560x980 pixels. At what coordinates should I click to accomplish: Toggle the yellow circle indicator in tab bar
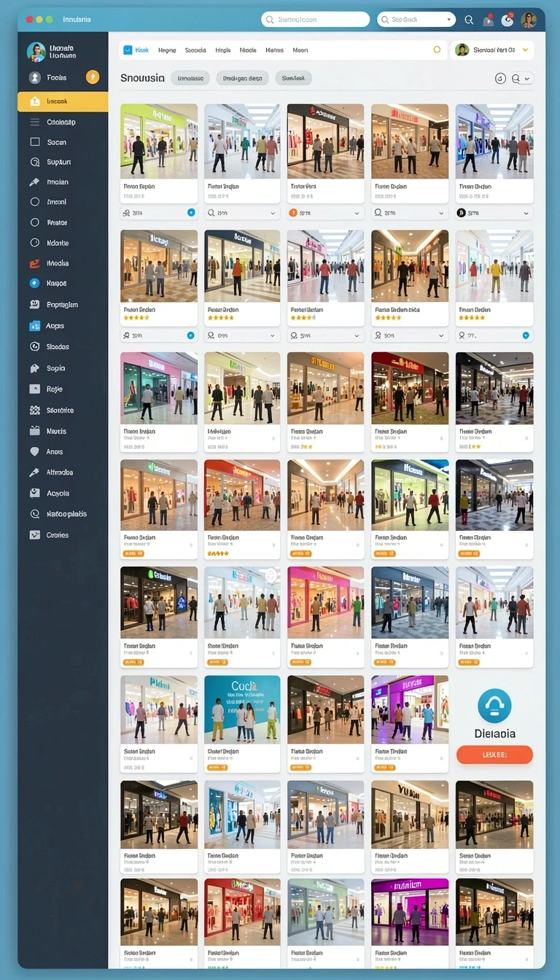[x=437, y=50]
